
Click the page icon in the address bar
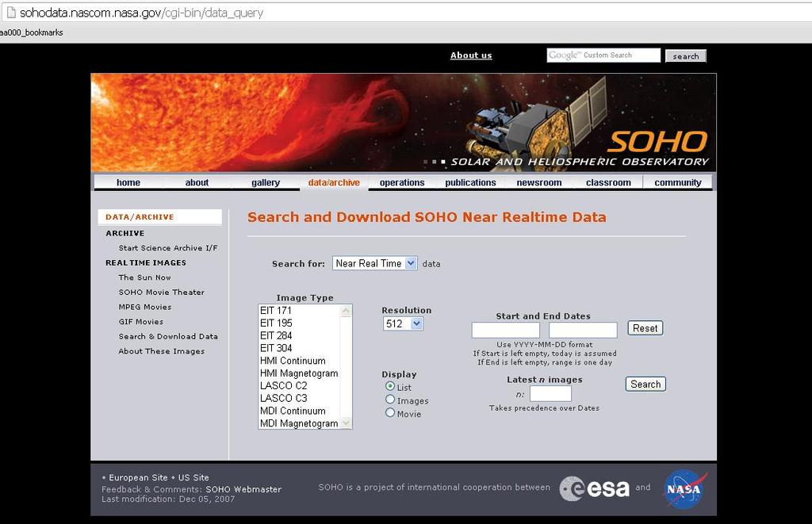10,12
